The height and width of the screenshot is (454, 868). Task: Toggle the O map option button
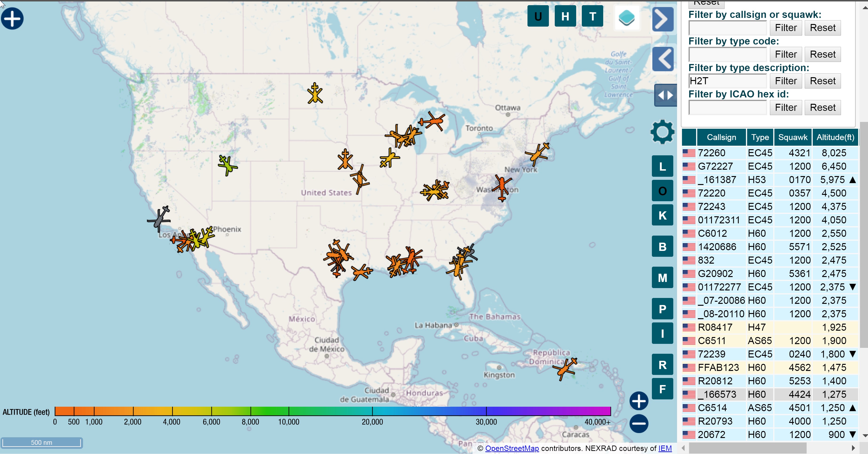[x=662, y=191]
